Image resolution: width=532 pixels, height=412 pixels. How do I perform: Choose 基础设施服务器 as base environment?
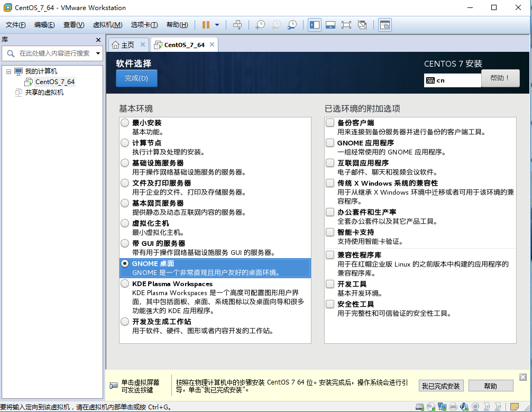click(125, 163)
